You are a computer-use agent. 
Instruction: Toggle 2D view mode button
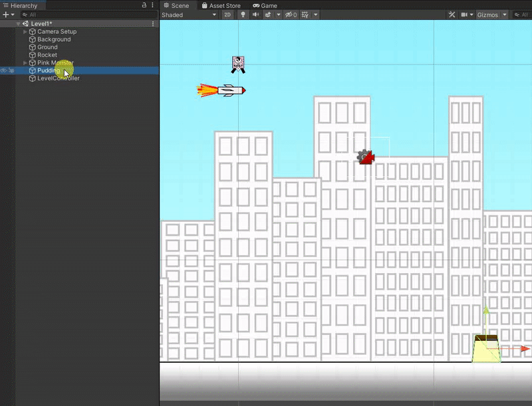[227, 15]
